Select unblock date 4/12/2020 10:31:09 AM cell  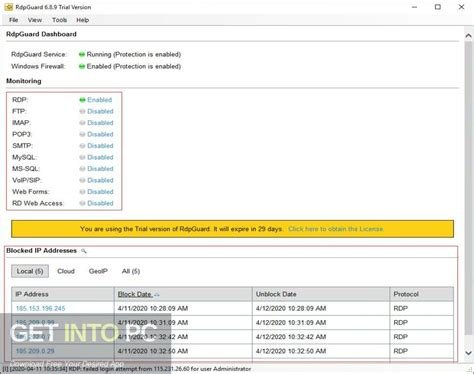pyautogui.click(x=321, y=323)
